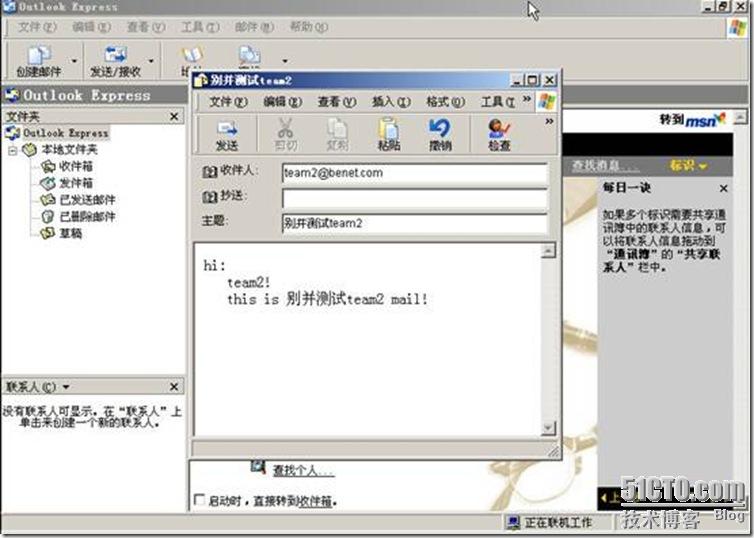Open Tools (工具) menu in compose window
This screenshot has width=754, height=538.
pos(498,102)
